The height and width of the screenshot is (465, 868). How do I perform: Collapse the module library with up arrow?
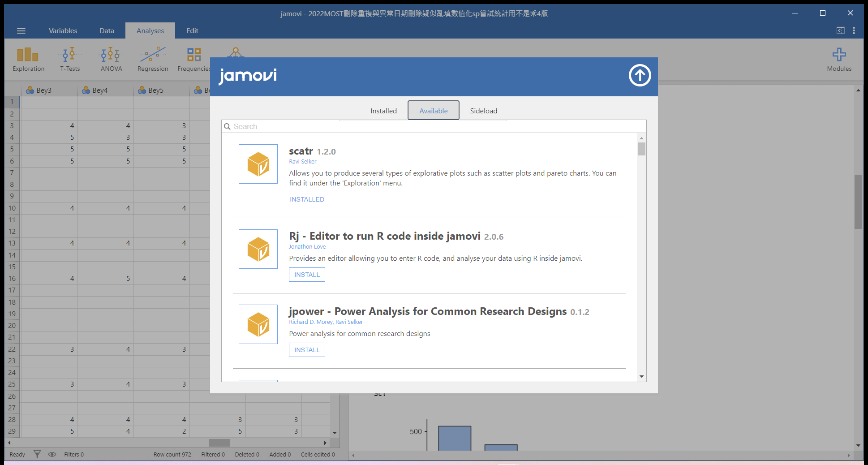pyautogui.click(x=640, y=76)
